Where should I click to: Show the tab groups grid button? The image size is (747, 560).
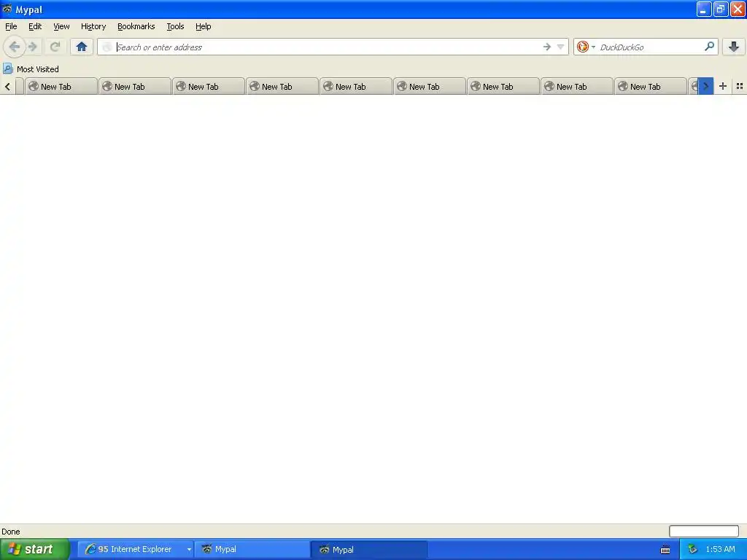click(x=740, y=86)
